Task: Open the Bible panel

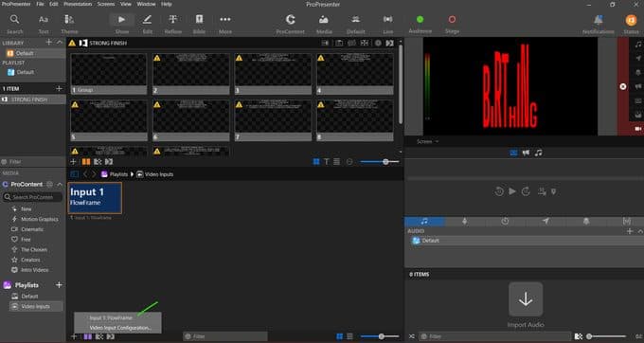Action: (x=199, y=24)
